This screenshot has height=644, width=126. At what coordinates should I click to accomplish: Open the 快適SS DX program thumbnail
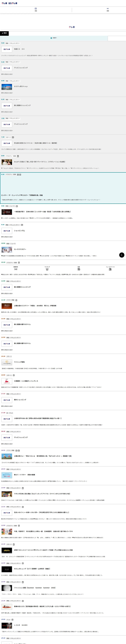click(x=7, y=49)
